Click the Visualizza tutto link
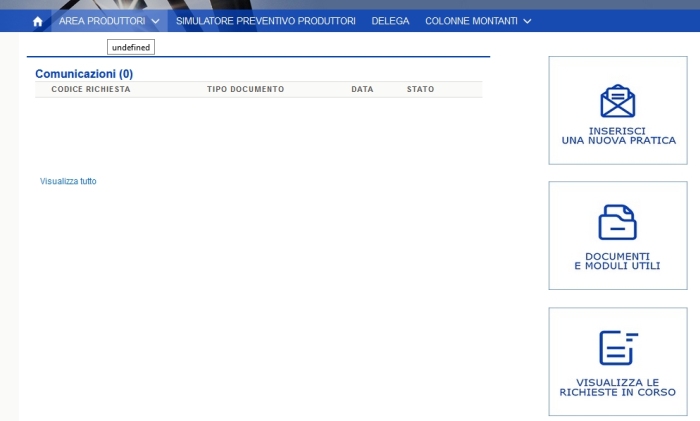This screenshot has width=700, height=421. (x=68, y=181)
